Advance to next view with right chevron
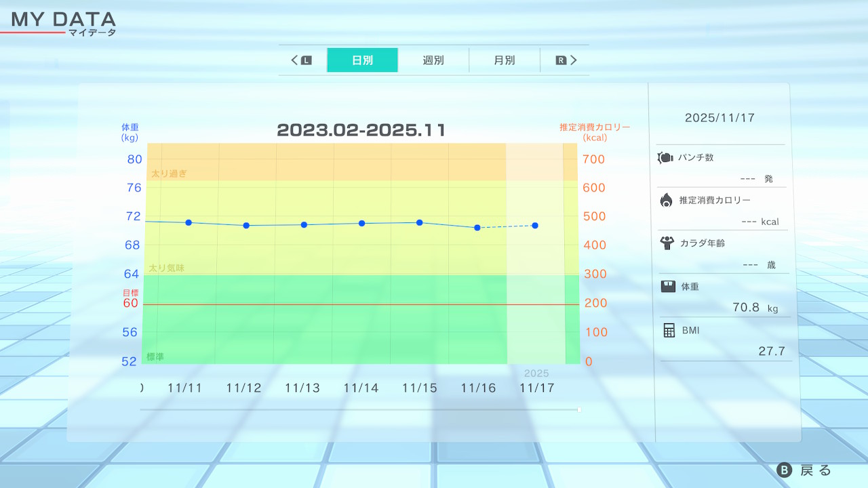This screenshot has height=488, width=868. coord(574,60)
